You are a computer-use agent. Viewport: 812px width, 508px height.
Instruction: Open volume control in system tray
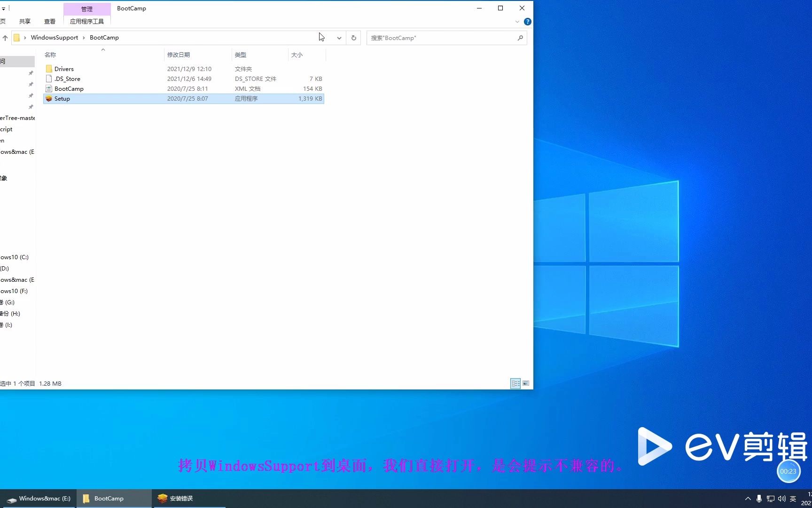(x=782, y=499)
